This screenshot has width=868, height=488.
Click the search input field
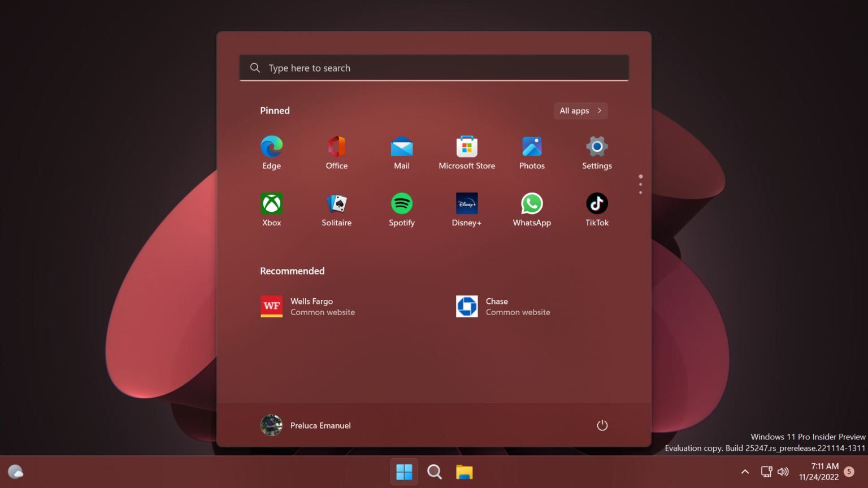(434, 68)
